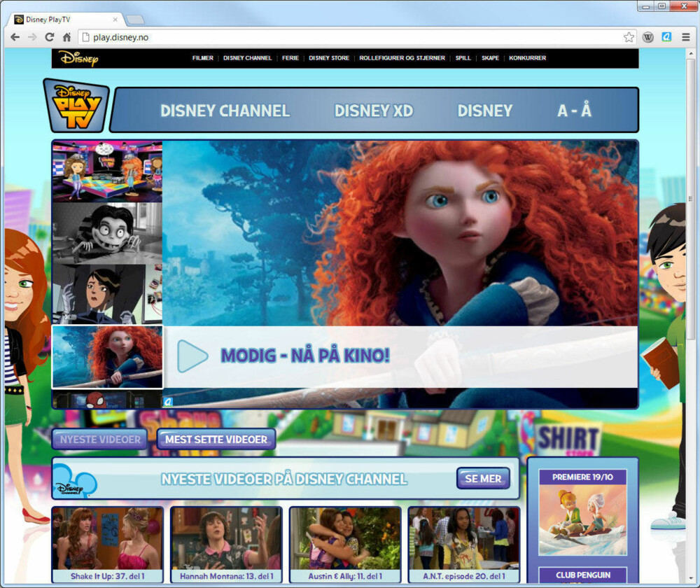Open the A.N.T. episode 20 video thumbnail
This screenshot has width=700, height=588.
pyautogui.click(x=464, y=538)
